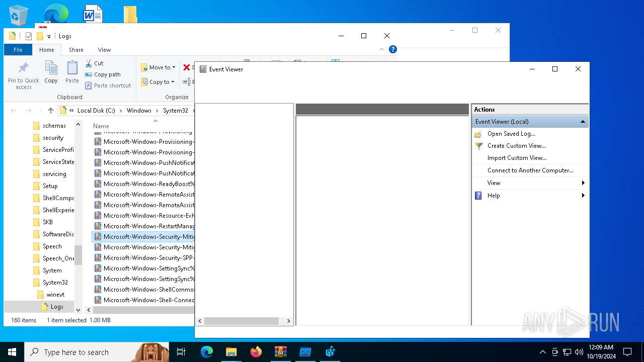Click Connect to Another Computer... action
This screenshot has width=644, height=362.
(530, 170)
